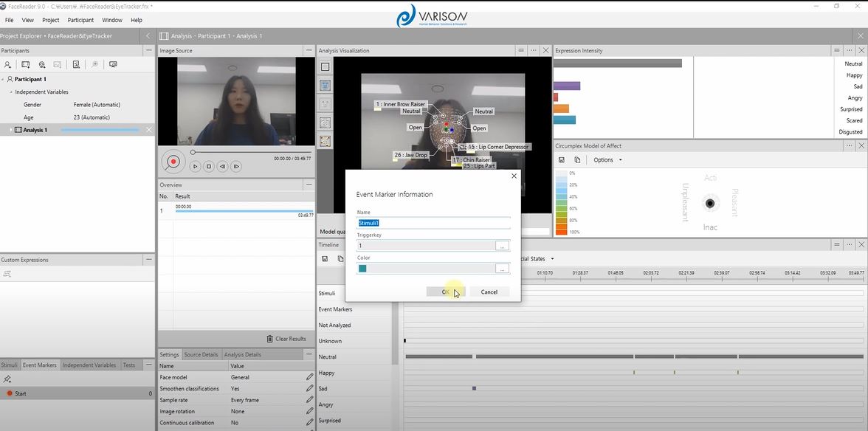Collapse the Participant 1 tree node
Image resolution: width=868 pixels, height=431 pixels.
tap(3, 79)
